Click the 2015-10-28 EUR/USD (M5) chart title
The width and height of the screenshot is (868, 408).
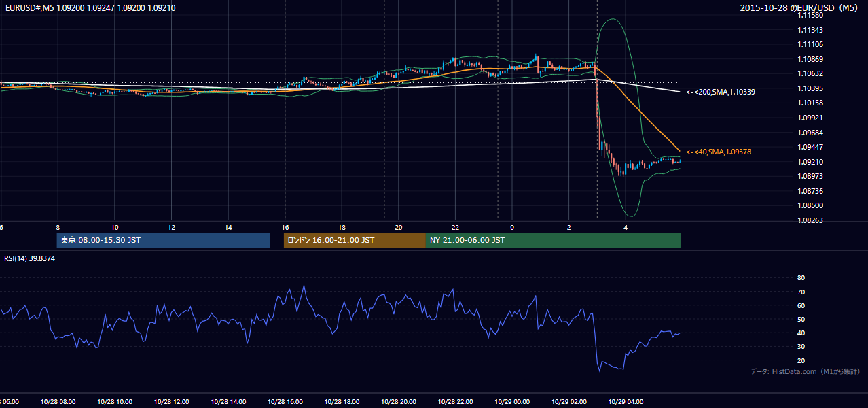[799, 7]
